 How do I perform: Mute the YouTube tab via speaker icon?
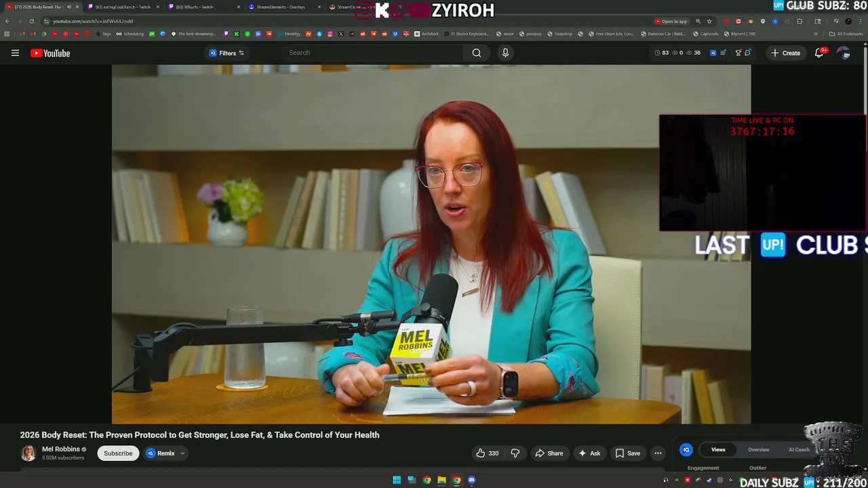pyautogui.click(x=68, y=7)
